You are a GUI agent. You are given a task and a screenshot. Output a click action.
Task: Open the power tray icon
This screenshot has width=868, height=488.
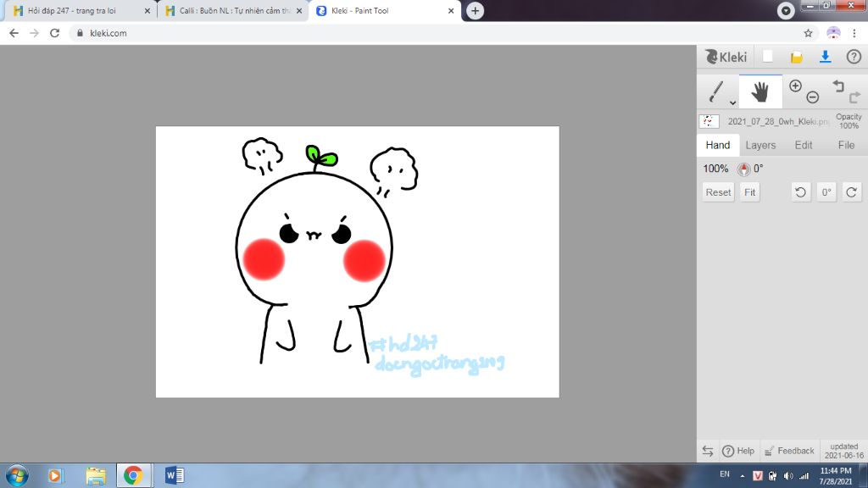773,476
